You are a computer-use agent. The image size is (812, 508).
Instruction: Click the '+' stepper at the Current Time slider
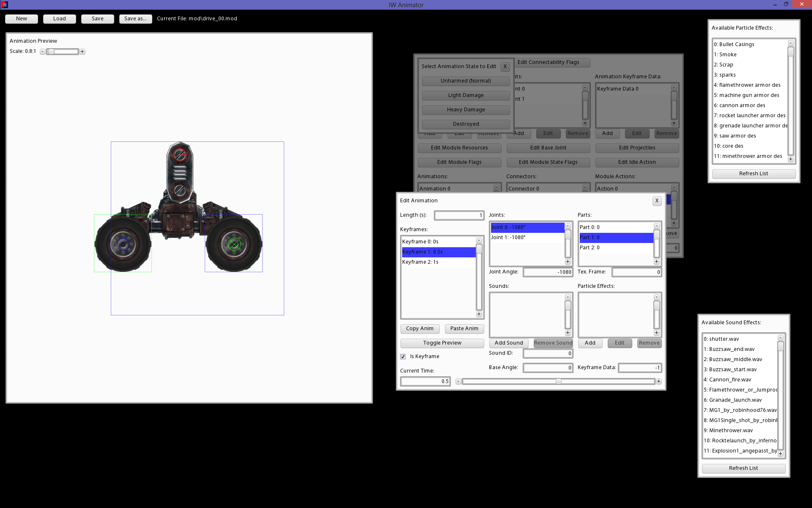click(x=658, y=381)
